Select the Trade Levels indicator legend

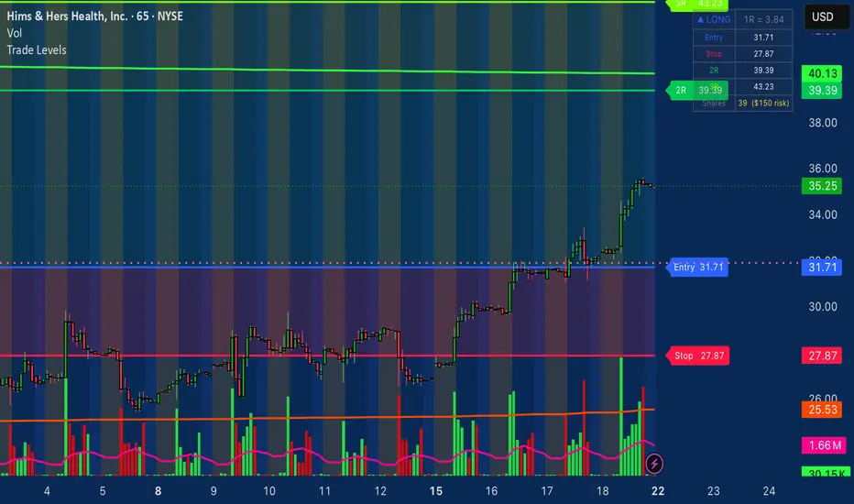point(37,50)
